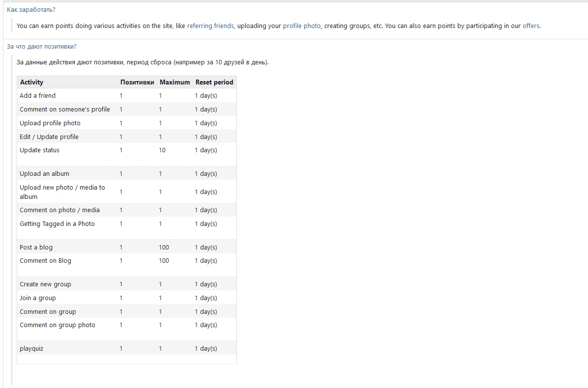Click the reset period for Join a group
This screenshot has width=588, height=388.
(x=206, y=298)
